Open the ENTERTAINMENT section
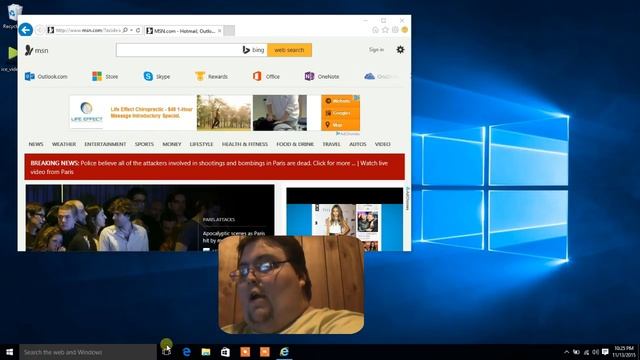Image resolution: width=640 pixels, height=360 pixels. point(105,144)
